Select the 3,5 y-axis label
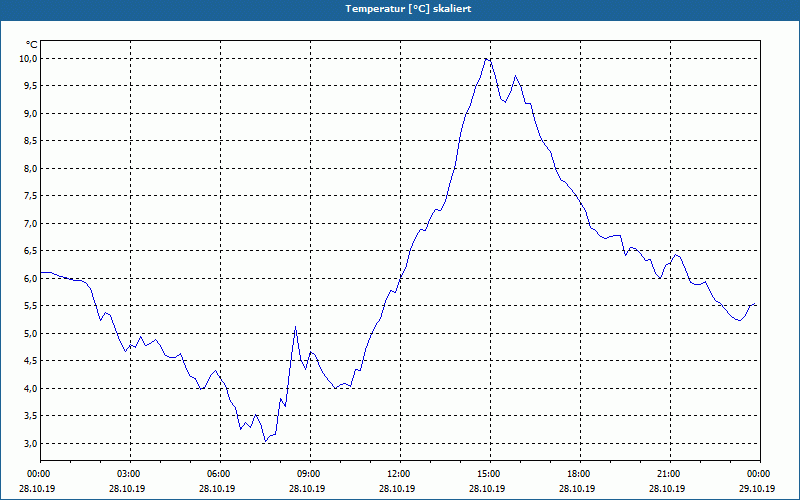 click(31, 416)
